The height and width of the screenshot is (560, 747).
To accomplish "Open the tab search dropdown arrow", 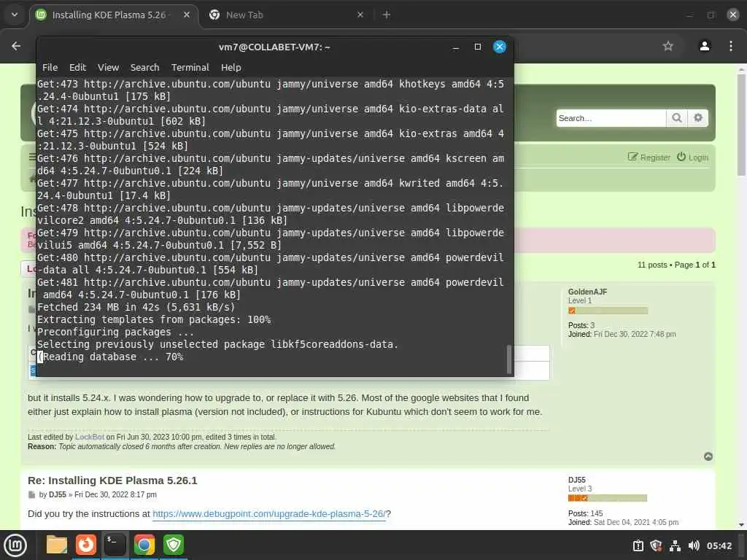I will tap(15, 15).
